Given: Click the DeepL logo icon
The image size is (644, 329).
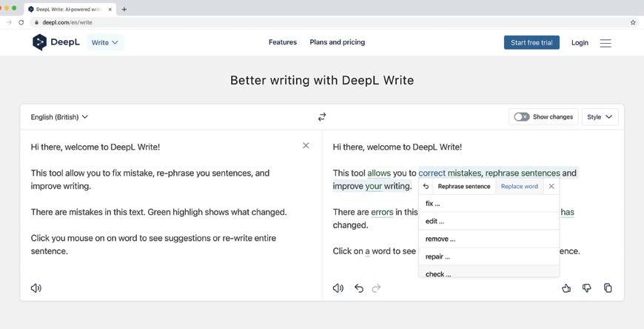Looking at the screenshot, I should pos(39,42).
